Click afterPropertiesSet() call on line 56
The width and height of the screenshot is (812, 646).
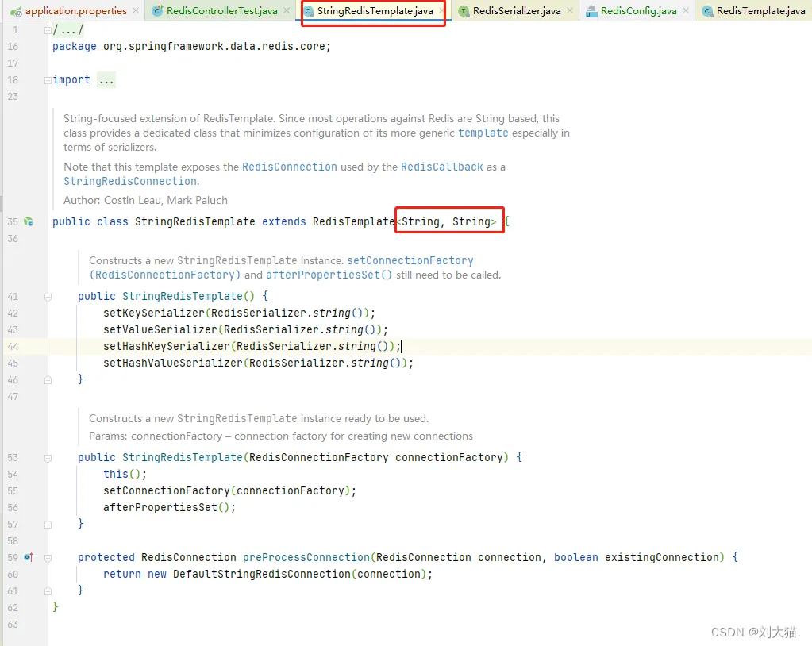pyautogui.click(x=169, y=507)
